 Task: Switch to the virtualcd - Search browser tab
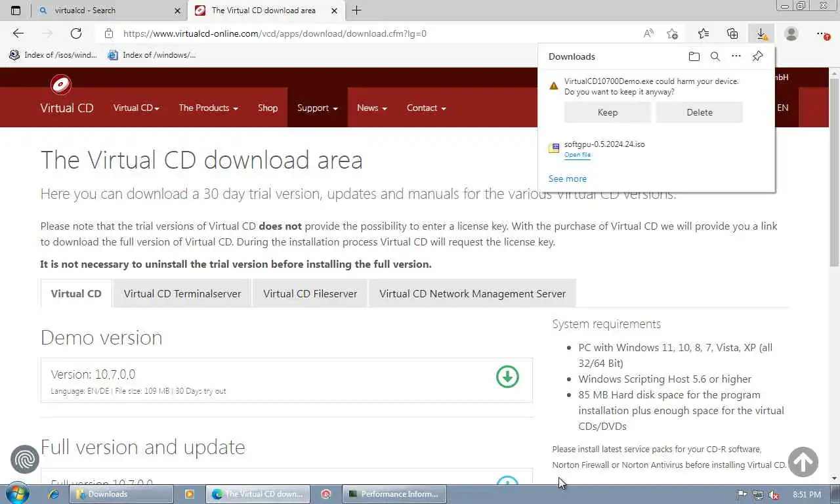(108, 10)
